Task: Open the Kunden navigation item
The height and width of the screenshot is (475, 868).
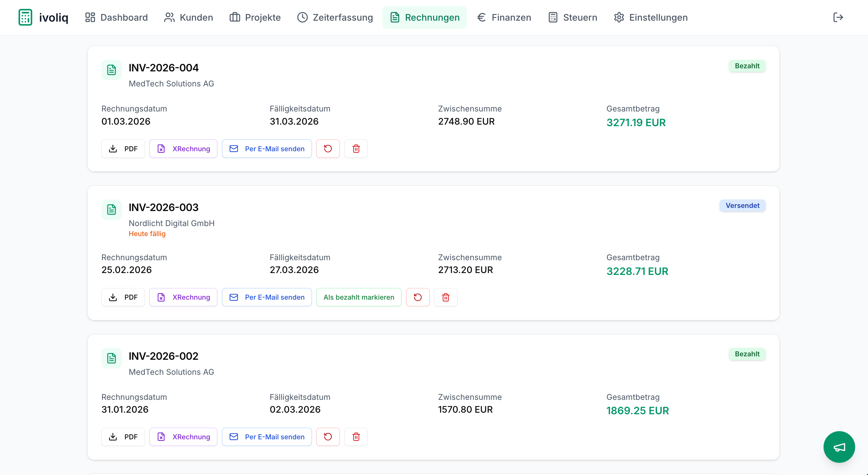Action: [189, 17]
